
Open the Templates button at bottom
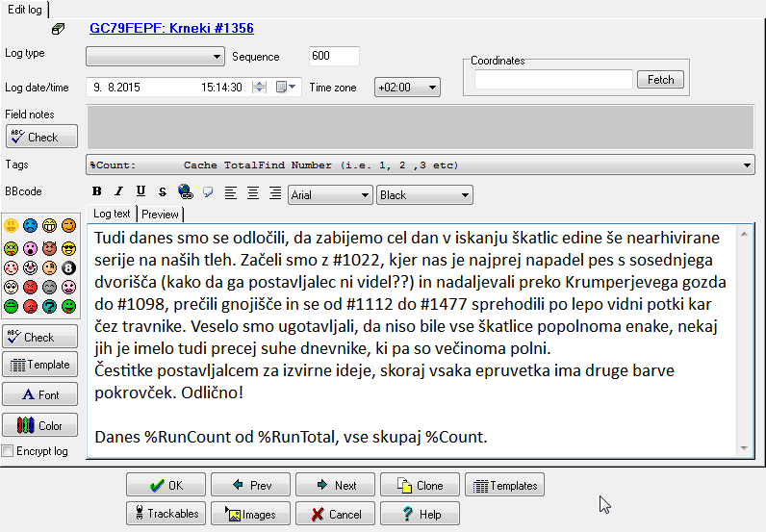tap(504, 485)
